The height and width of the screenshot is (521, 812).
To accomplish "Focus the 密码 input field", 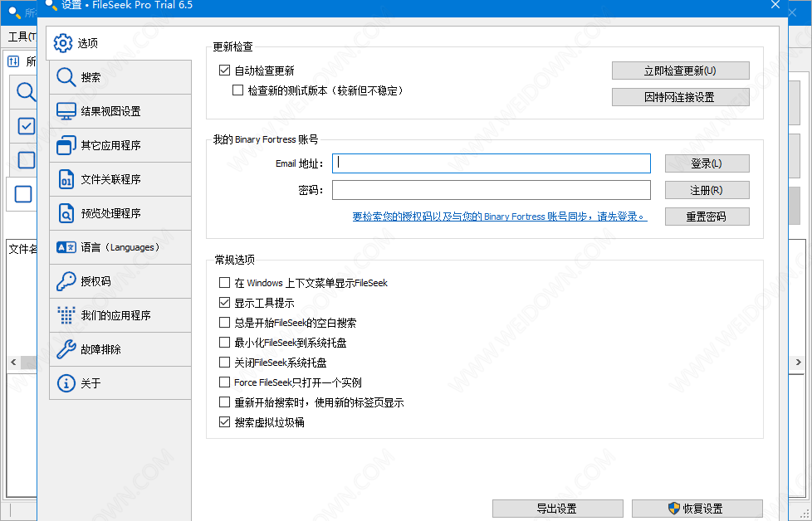I will [x=492, y=190].
